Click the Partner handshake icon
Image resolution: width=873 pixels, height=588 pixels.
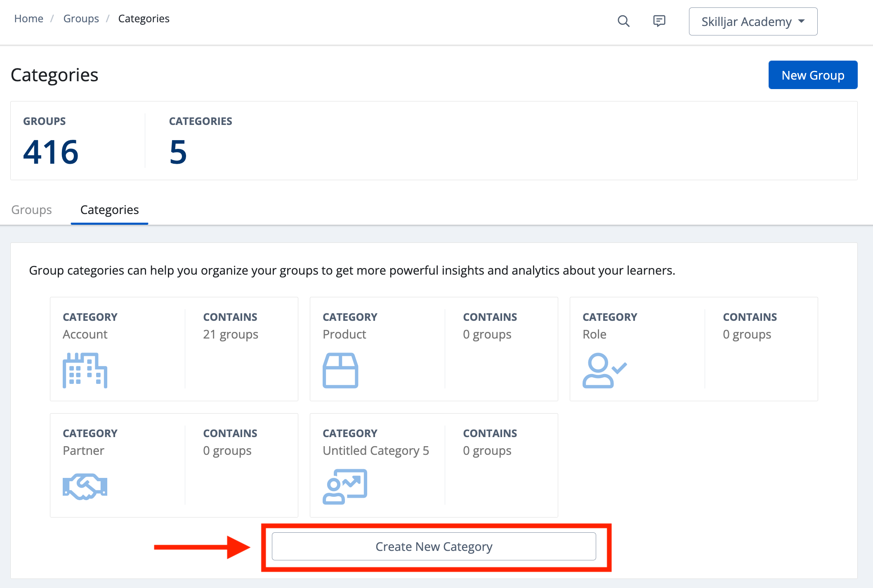(x=85, y=487)
